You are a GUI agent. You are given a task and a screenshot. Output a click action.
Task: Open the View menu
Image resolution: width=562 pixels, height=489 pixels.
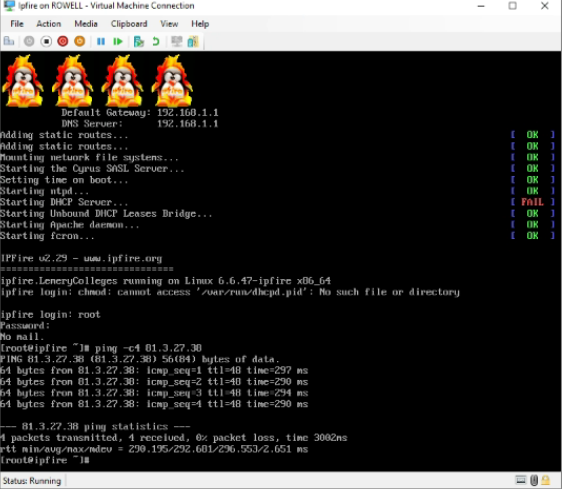169,24
